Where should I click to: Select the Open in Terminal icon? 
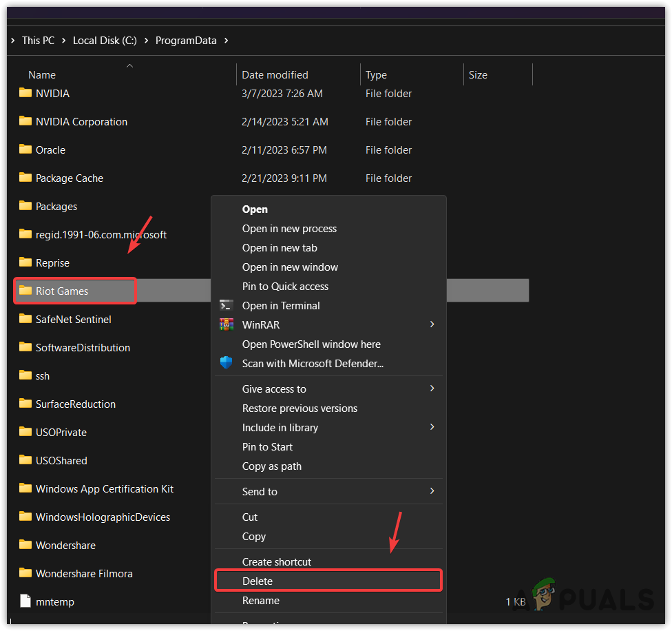pyautogui.click(x=227, y=305)
